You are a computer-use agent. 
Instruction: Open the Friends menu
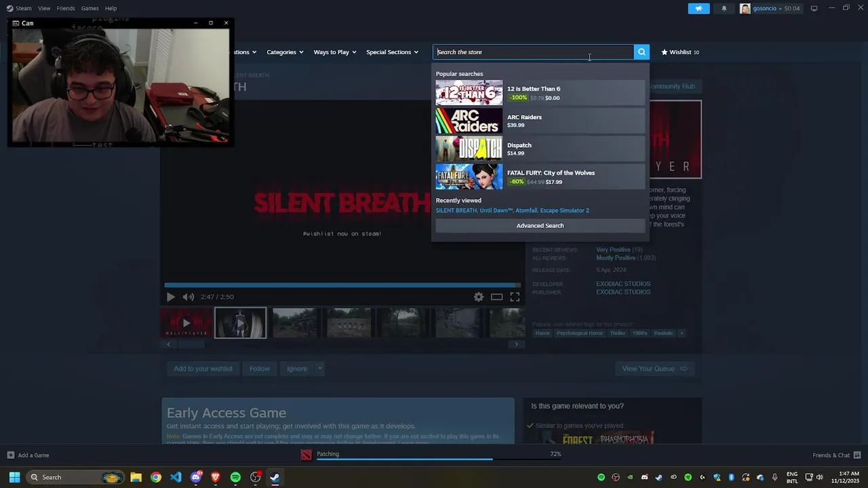66,8
